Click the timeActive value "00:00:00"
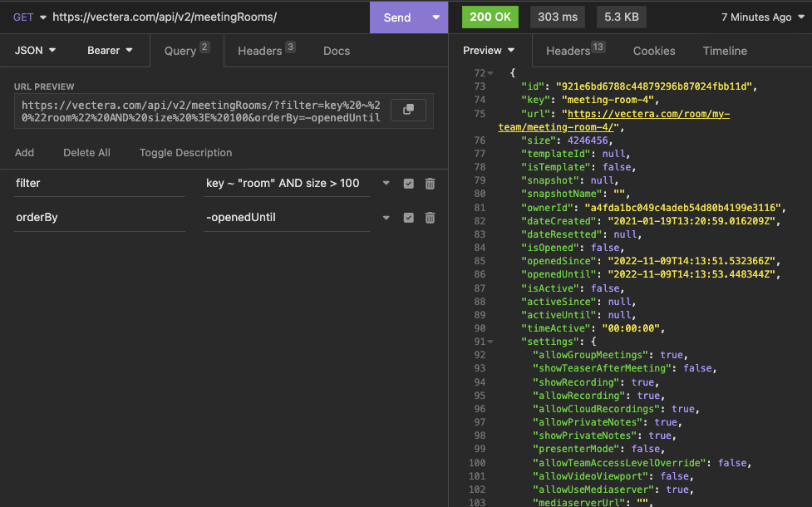Screen dimensions: 812x507 [x=631, y=328]
